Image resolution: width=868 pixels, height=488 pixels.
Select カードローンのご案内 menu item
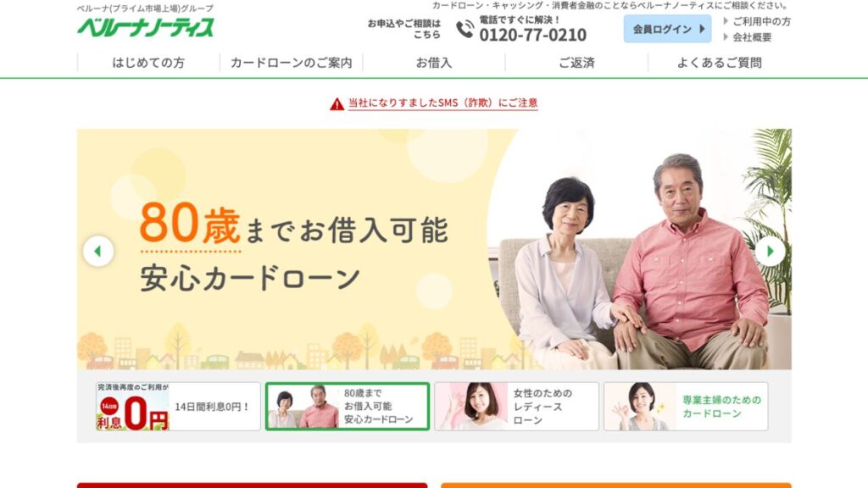[292, 63]
